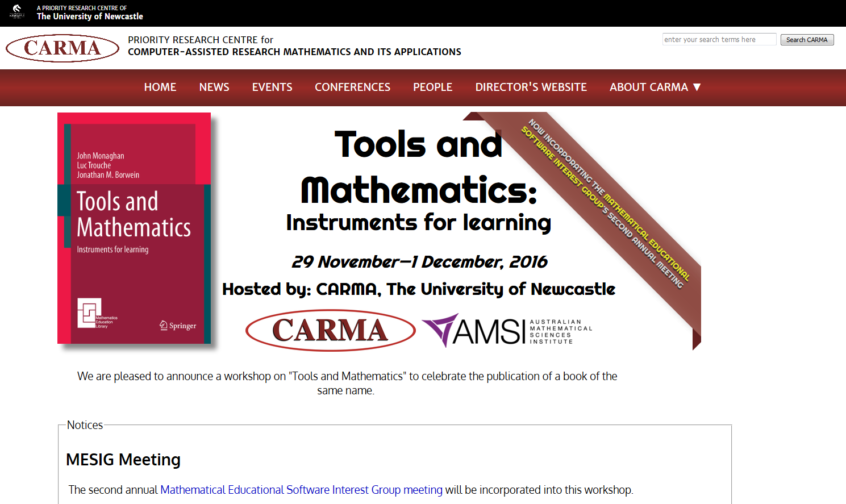Click the Springer logo on book cover
The height and width of the screenshot is (504, 846).
tap(178, 326)
